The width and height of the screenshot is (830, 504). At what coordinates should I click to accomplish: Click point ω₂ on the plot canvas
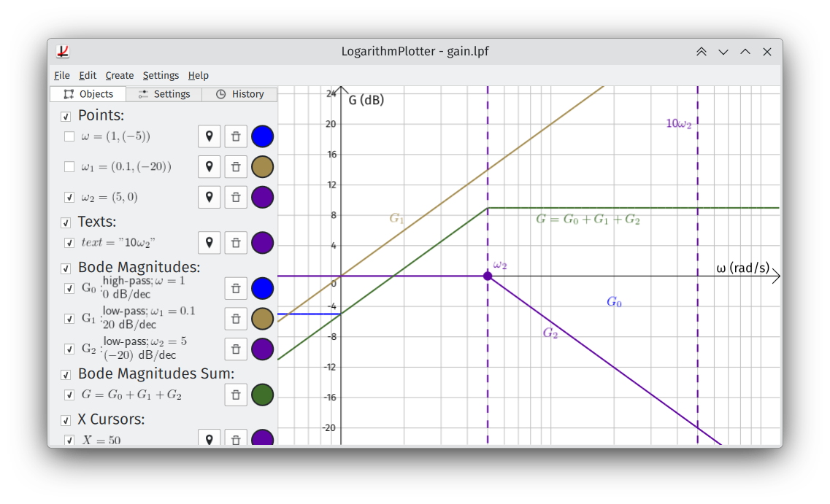coord(488,276)
